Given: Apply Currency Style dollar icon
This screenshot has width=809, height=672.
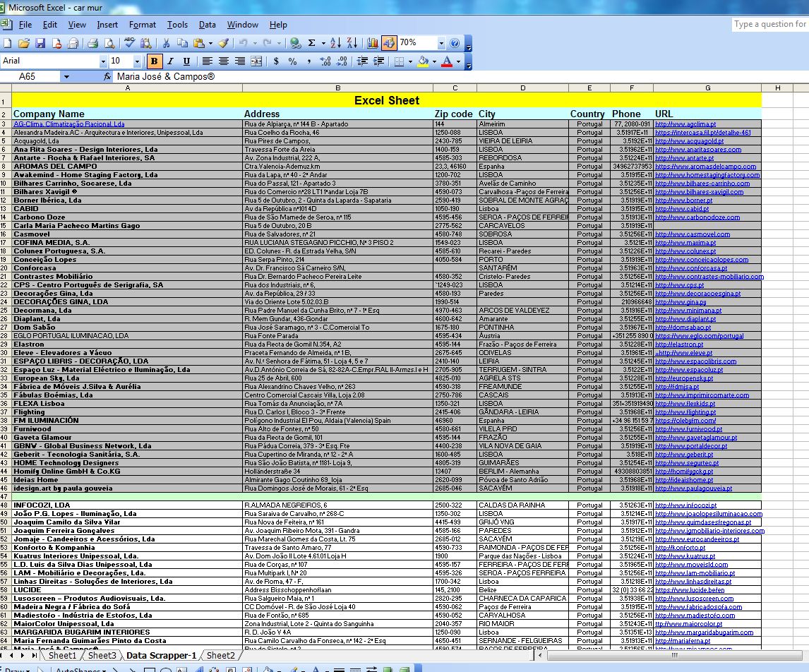Looking at the screenshot, I should [276, 61].
